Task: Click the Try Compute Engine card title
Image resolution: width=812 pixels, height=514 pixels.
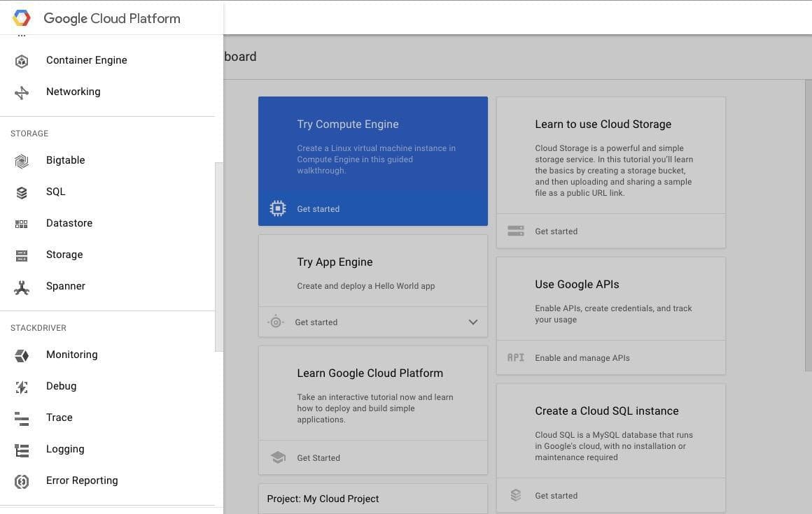Action: [347, 124]
